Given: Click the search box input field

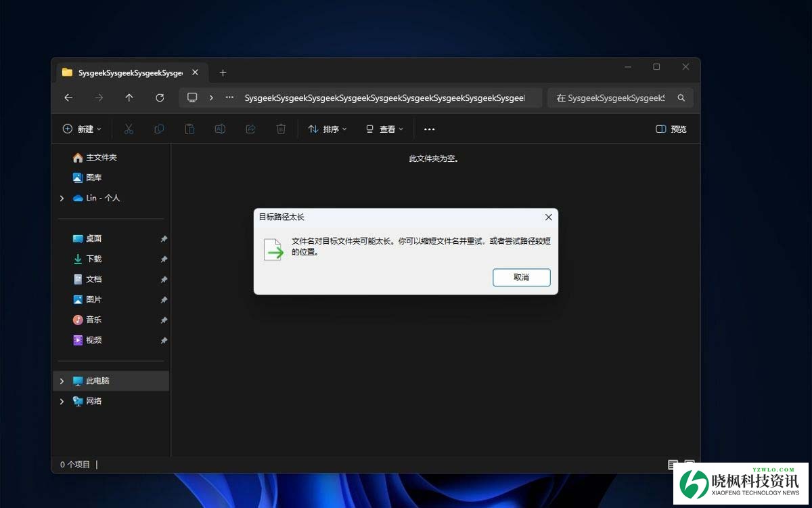Looking at the screenshot, I should pyautogui.click(x=612, y=98).
